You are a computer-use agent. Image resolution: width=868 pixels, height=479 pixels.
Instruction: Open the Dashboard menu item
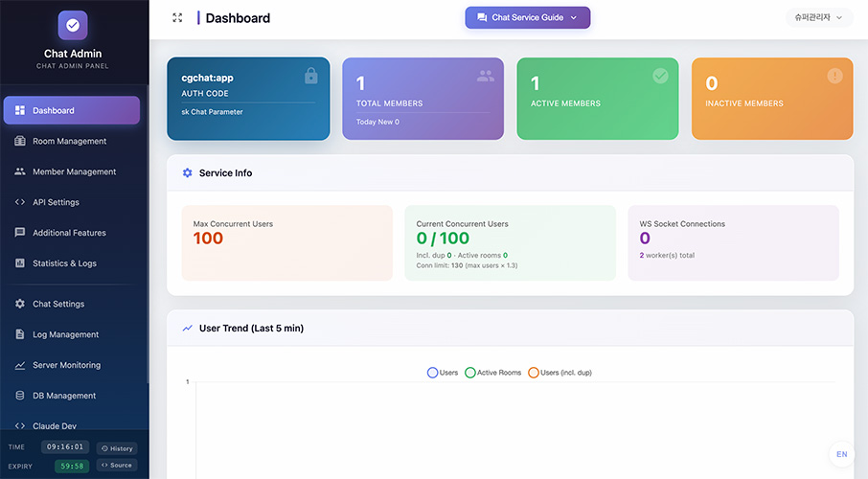72,110
